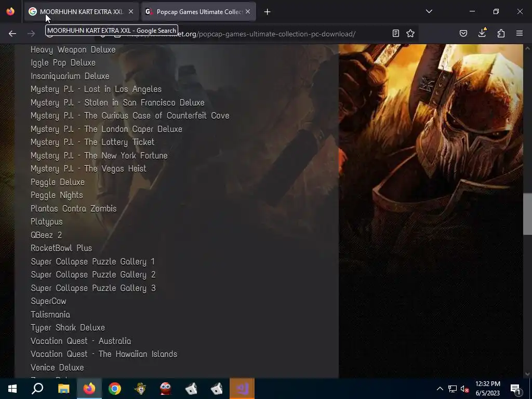532x399 pixels.
Task: Open Windows taskbar search
Action: point(37,389)
